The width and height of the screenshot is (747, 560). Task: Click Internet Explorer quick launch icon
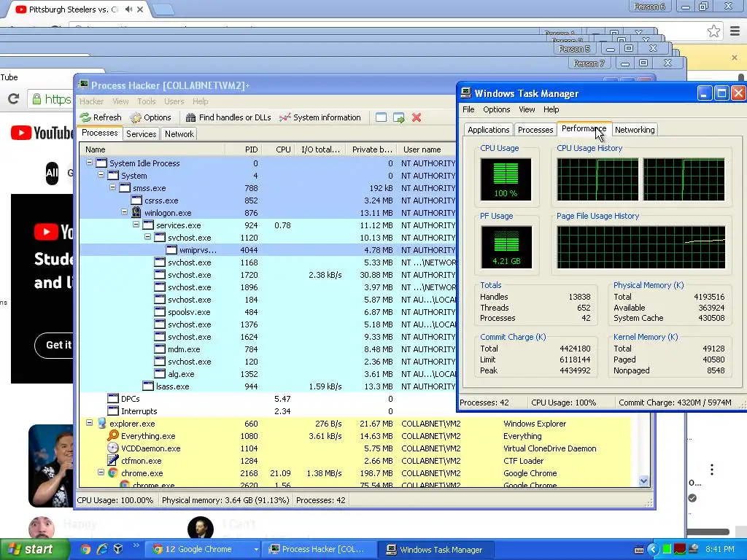(x=102, y=549)
